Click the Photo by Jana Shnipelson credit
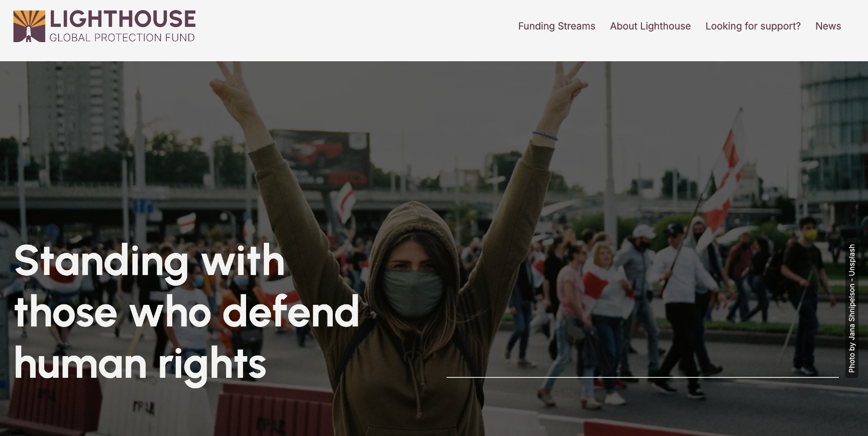Screen dimensions: 868x436 (852, 308)
